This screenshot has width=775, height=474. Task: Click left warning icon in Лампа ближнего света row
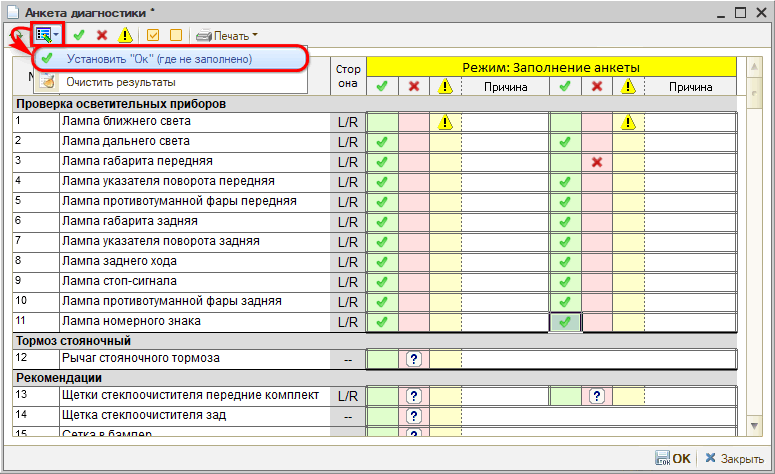pyautogui.click(x=445, y=122)
